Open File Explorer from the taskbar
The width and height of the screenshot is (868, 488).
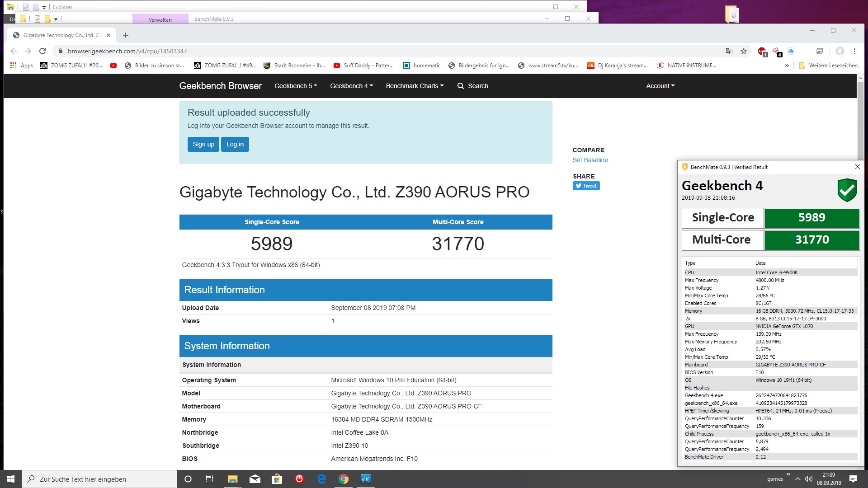pos(232,479)
